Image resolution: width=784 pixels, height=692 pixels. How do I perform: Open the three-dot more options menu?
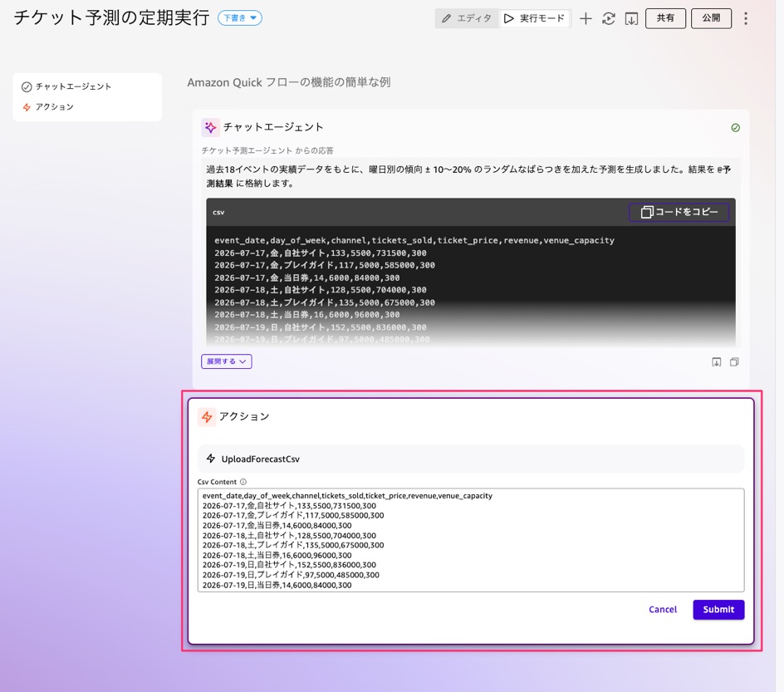[x=746, y=18]
